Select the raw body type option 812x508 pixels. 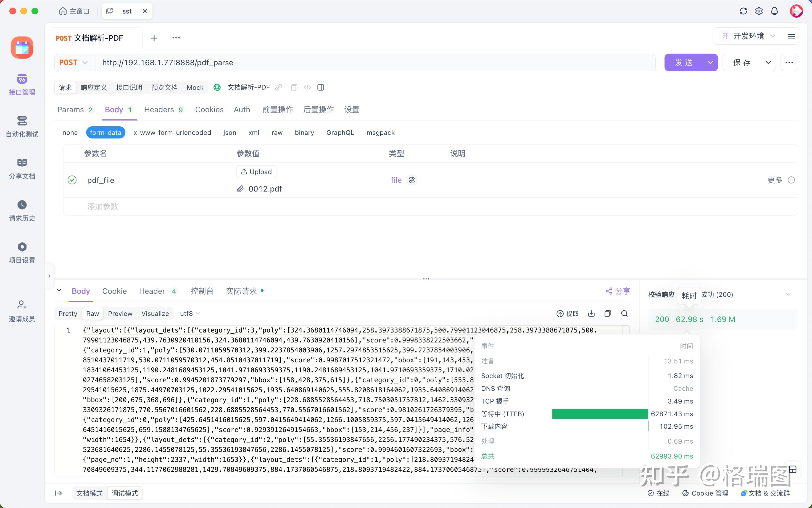276,133
